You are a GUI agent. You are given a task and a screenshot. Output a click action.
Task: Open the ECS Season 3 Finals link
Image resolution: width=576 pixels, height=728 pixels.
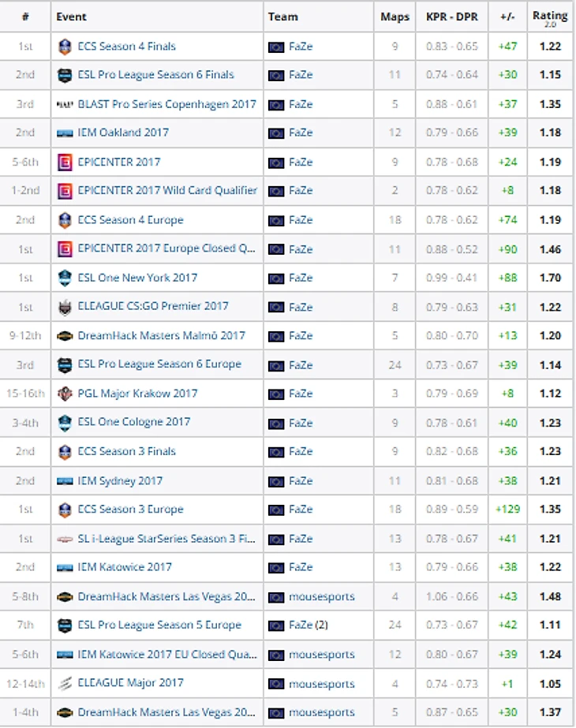point(127,451)
